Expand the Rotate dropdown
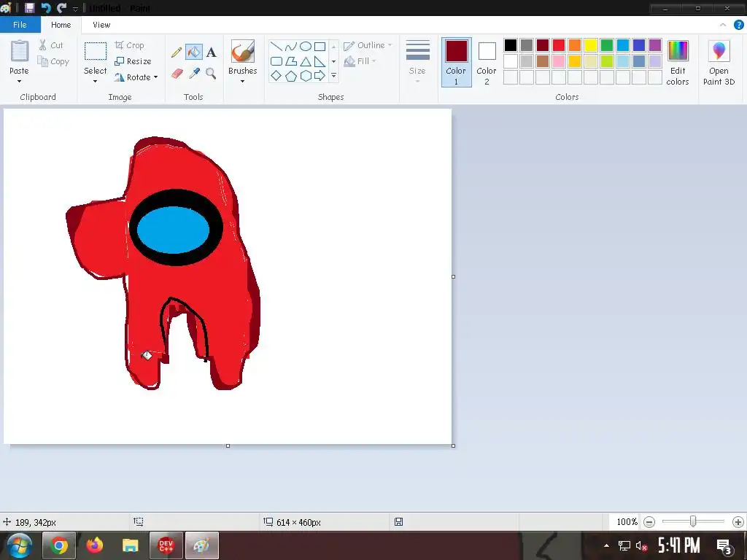 [136, 77]
